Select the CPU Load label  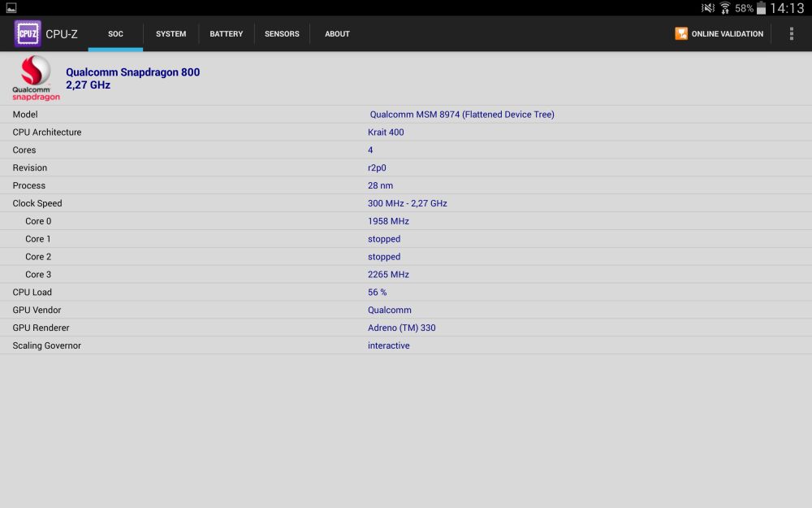point(32,293)
